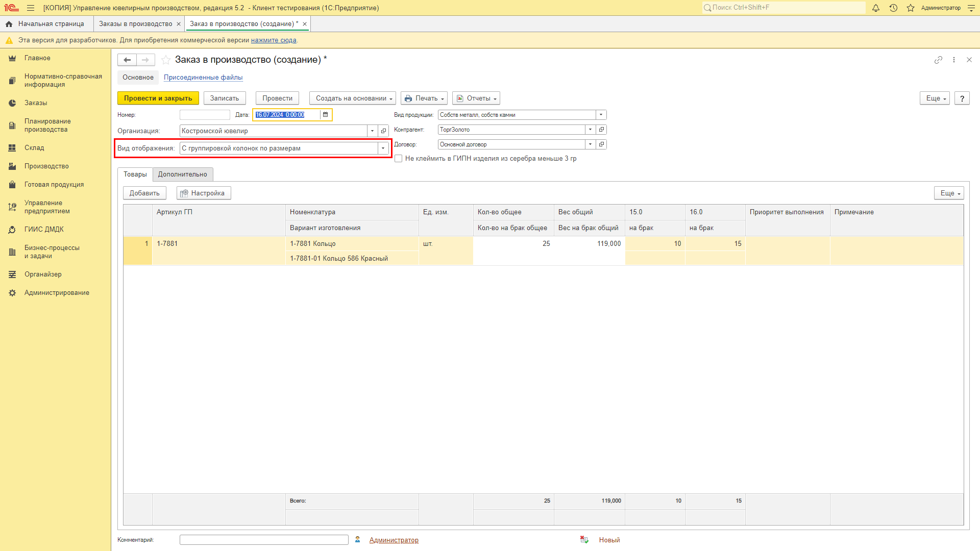The width and height of the screenshot is (980, 551).
Task: Click the Номенклатура column header
Action: (352, 212)
